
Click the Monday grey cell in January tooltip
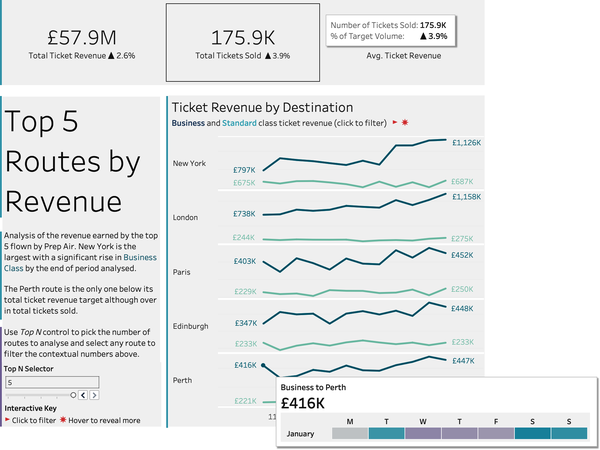point(350,434)
